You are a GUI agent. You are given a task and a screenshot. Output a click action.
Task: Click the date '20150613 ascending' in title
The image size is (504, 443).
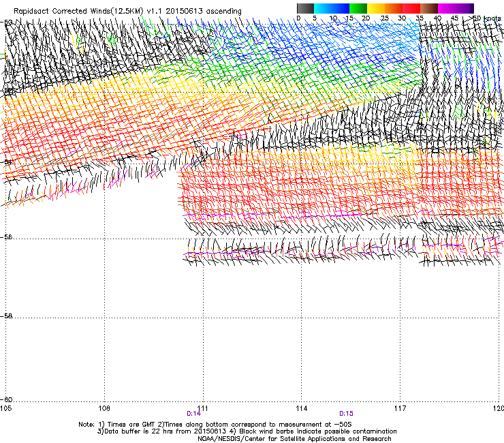click(x=204, y=11)
